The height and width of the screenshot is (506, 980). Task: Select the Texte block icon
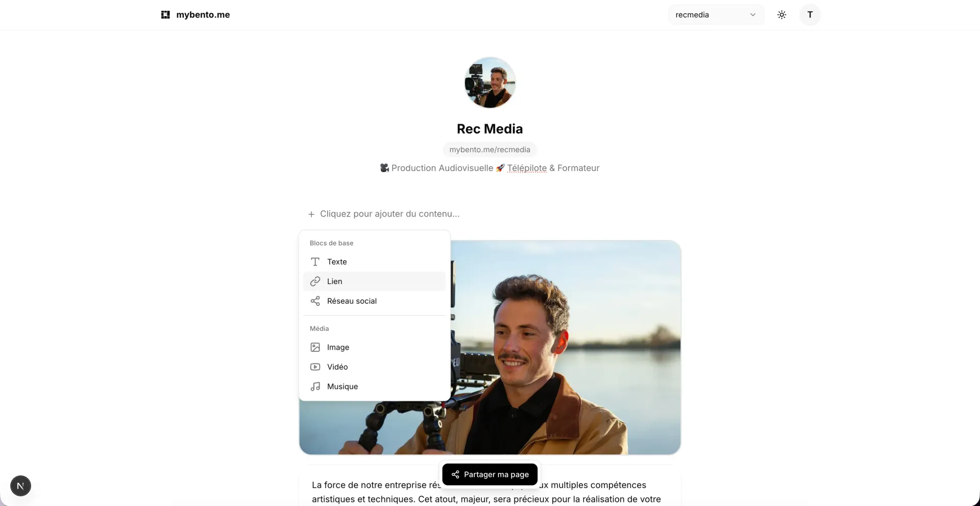[x=315, y=262]
